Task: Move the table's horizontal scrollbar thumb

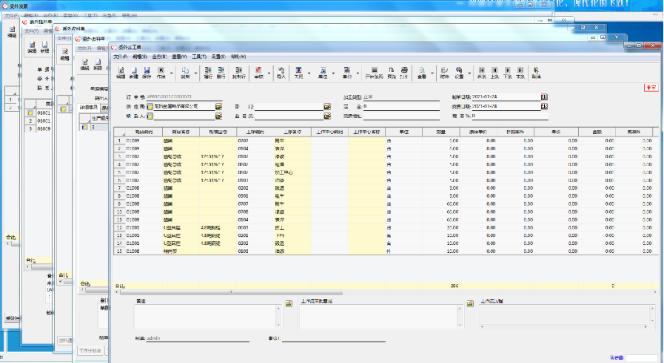Action: point(231,292)
